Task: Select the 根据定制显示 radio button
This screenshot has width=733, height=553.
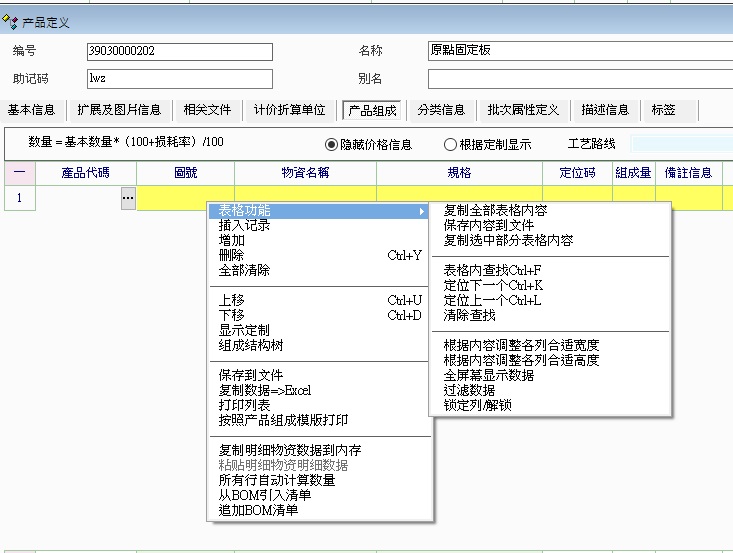Action: coord(450,144)
